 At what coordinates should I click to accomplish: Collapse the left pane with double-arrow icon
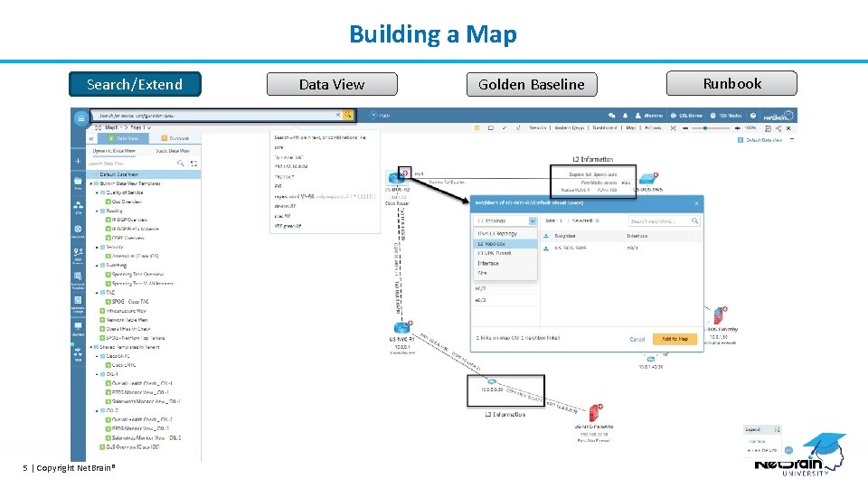91,138
